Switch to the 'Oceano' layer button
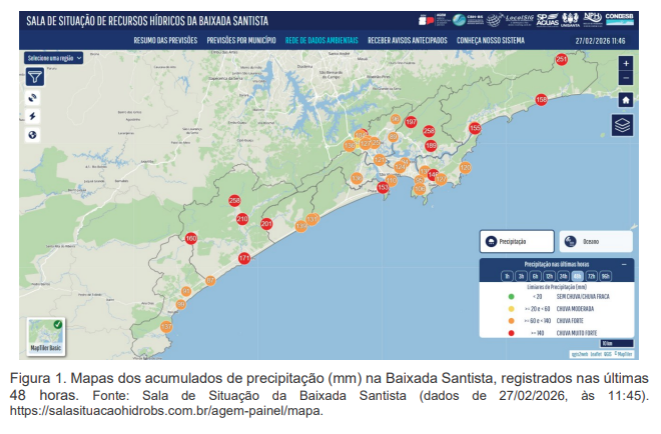Viewport: 661px width, 434px height. click(595, 241)
